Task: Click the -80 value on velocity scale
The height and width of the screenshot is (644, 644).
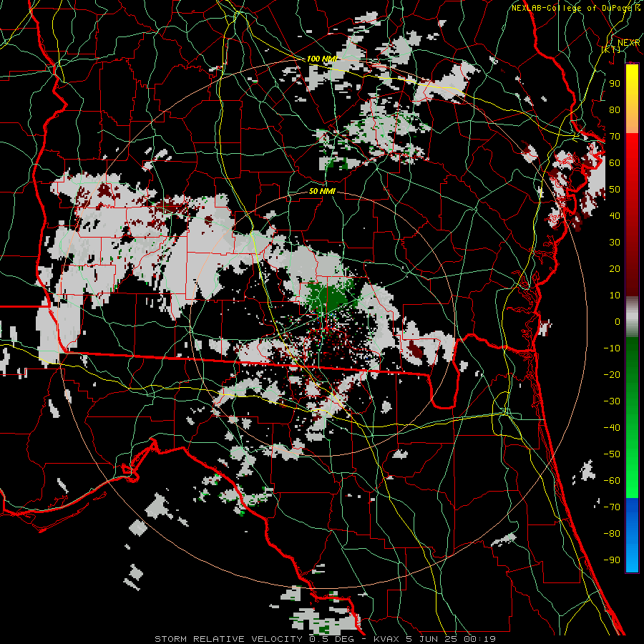Action: (x=612, y=534)
